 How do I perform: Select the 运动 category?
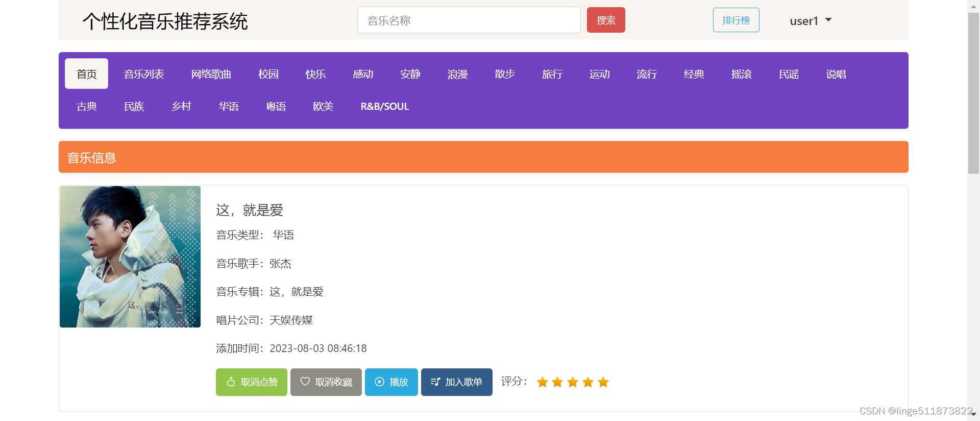[600, 74]
